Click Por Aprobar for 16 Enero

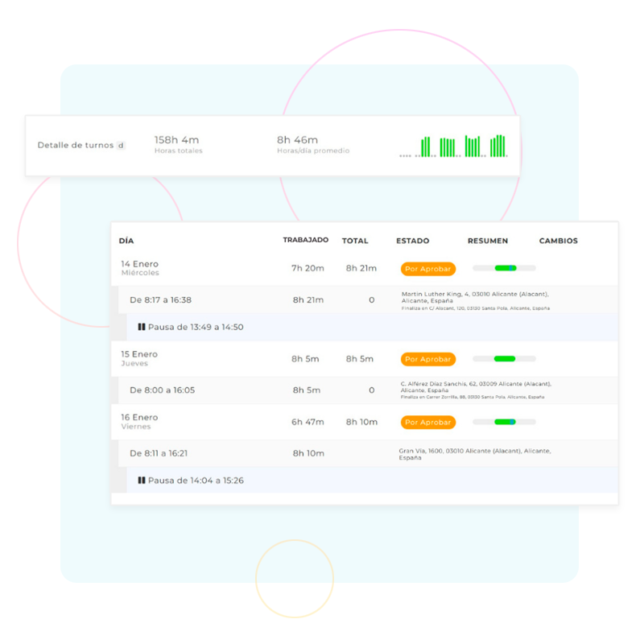[x=427, y=423]
